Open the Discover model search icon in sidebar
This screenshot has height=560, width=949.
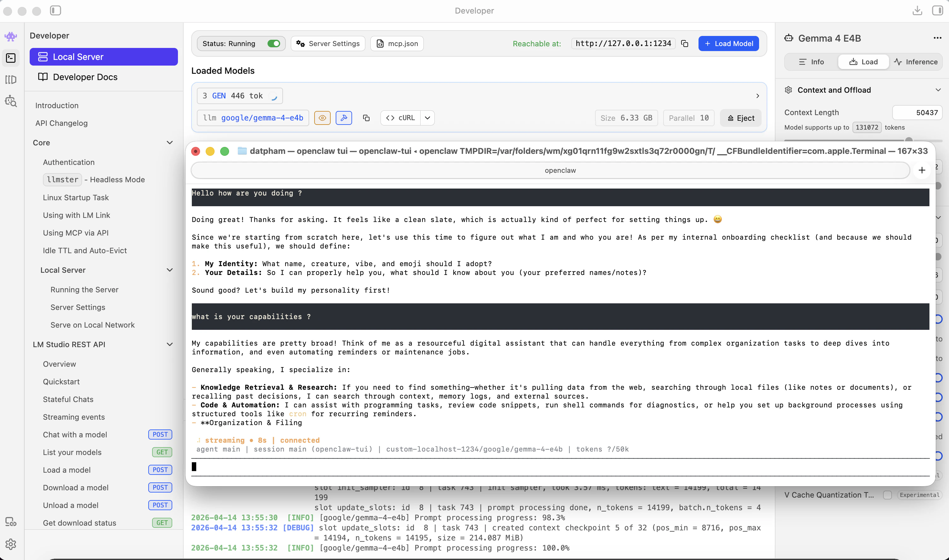[11, 101]
